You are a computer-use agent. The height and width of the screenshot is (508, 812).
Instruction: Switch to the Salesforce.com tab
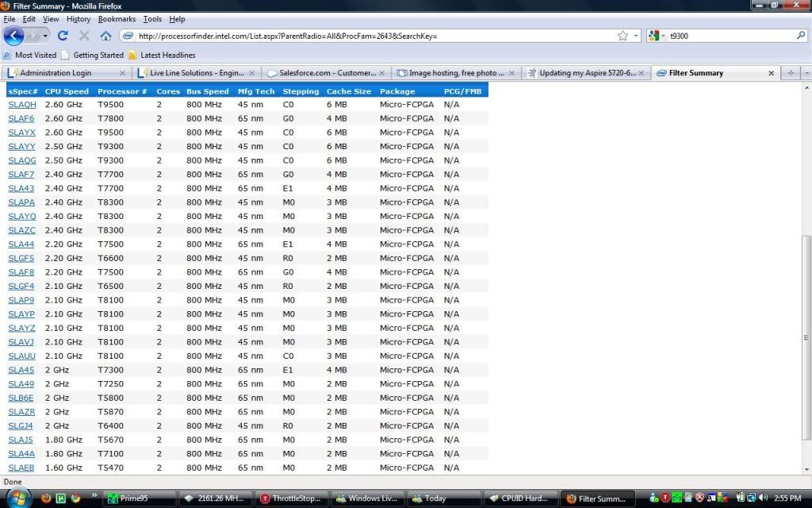click(x=326, y=73)
